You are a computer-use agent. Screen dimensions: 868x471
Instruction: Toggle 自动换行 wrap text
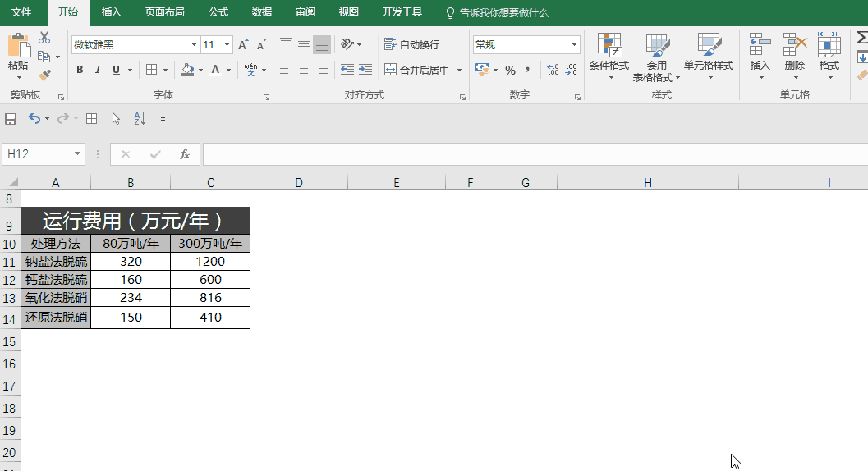point(411,44)
